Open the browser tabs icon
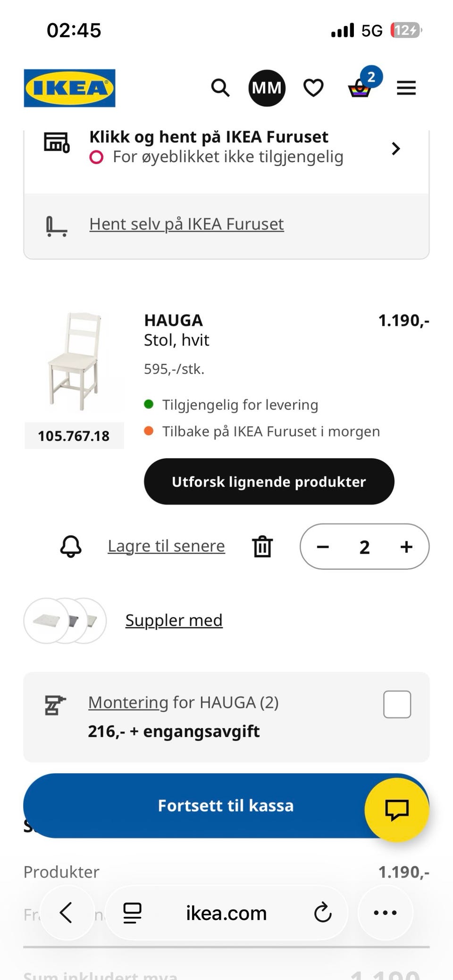 click(x=133, y=913)
